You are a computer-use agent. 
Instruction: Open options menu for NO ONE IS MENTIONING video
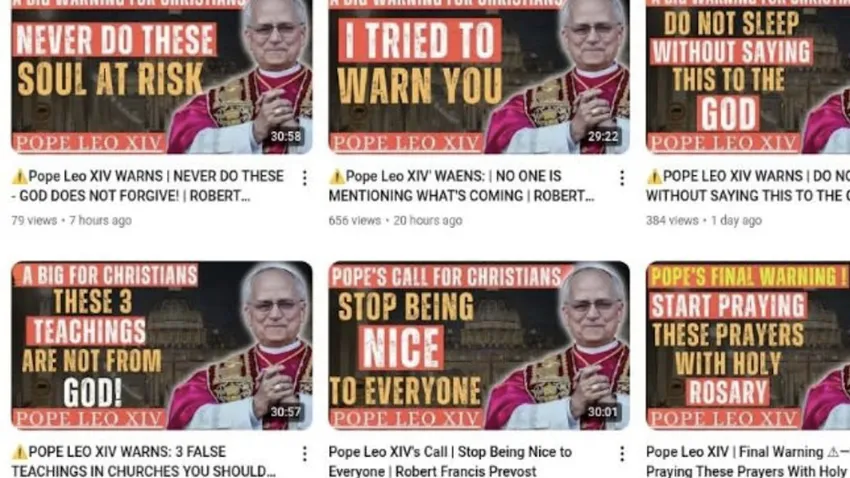click(622, 178)
